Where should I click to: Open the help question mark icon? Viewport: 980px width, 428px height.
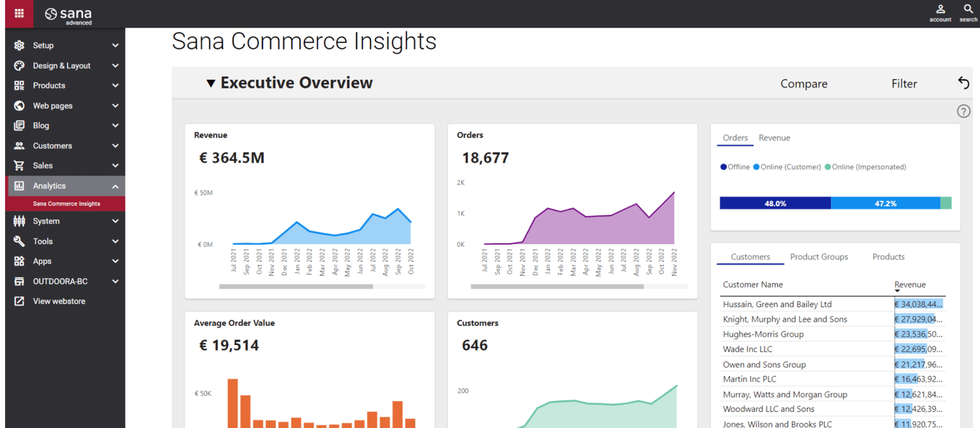click(x=964, y=111)
